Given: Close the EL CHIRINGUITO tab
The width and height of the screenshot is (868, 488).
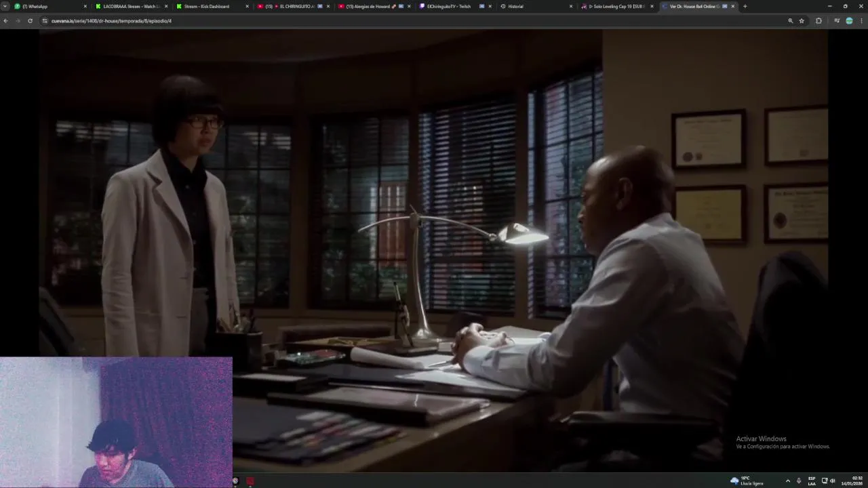Looking at the screenshot, I should point(328,6).
